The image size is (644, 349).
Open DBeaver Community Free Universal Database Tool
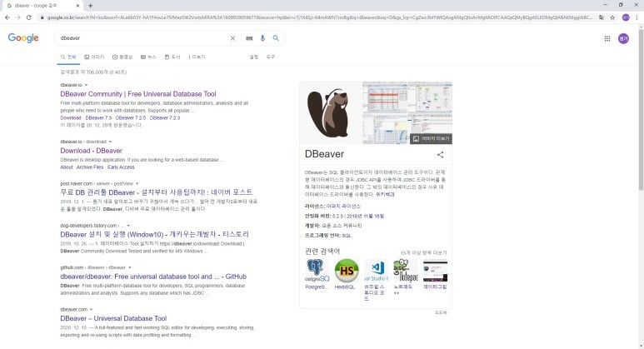[x=138, y=94]
